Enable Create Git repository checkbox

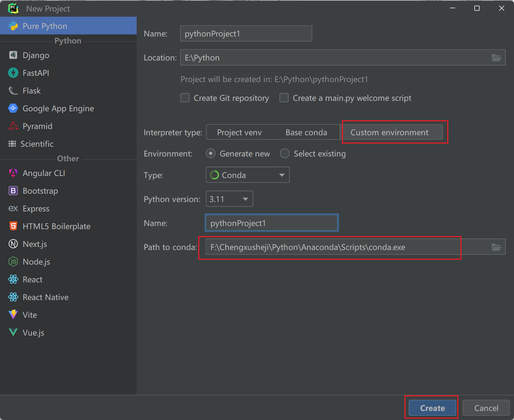click(185, 98)
